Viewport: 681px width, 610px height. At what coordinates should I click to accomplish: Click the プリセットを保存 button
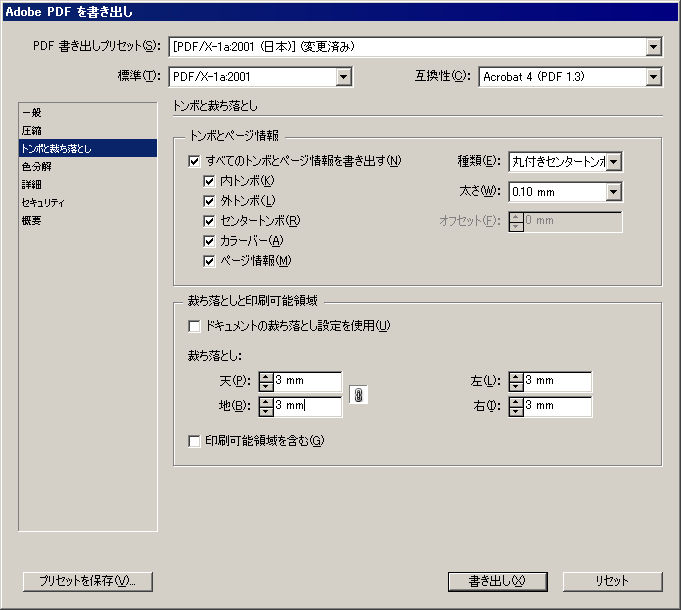coord(87,581)
